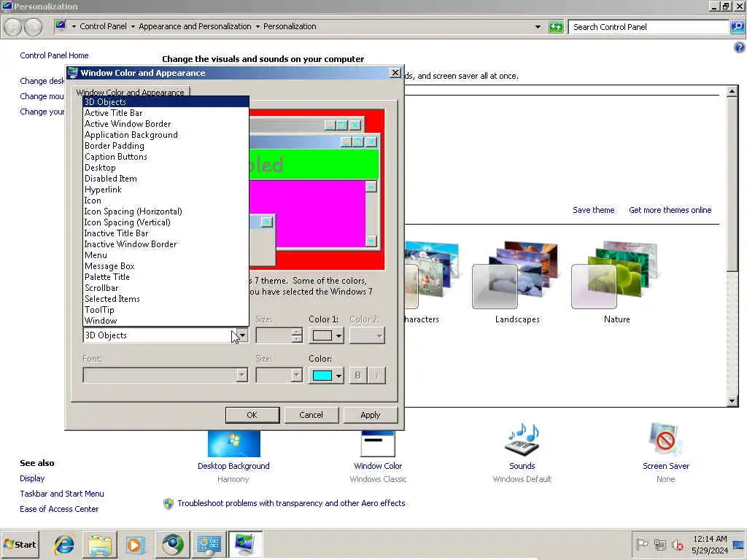Open the help question mark icon

point(739,47)
